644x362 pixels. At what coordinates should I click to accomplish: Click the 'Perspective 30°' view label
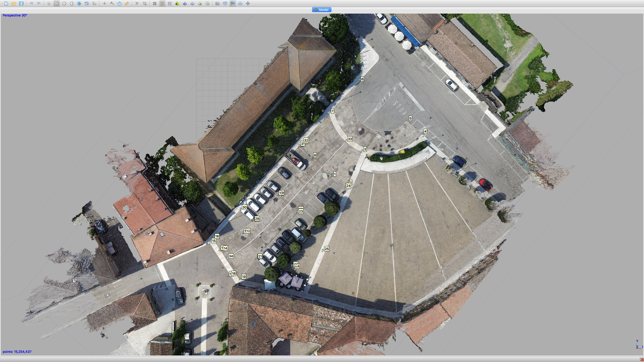coord(15,15)
